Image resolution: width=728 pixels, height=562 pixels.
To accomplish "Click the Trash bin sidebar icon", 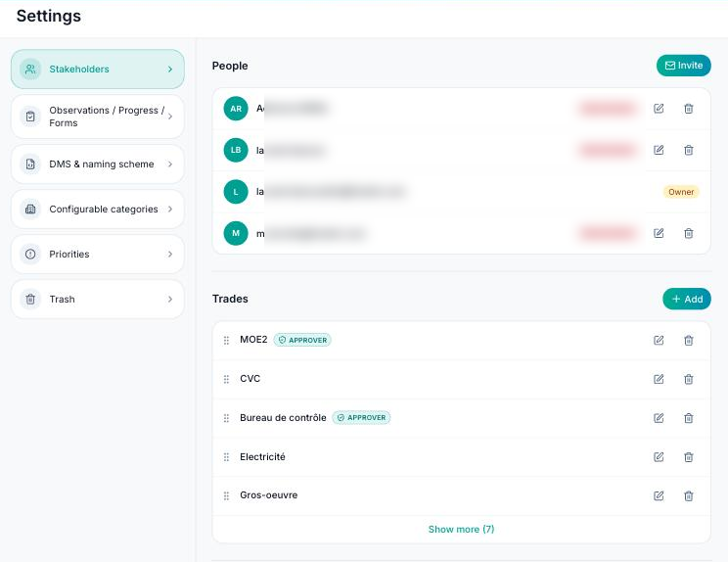I will click(x=30, y=300).
